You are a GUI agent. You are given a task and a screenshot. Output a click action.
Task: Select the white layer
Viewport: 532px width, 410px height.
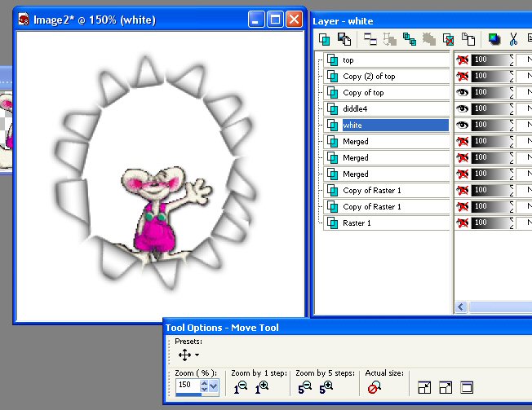point(386,125)
